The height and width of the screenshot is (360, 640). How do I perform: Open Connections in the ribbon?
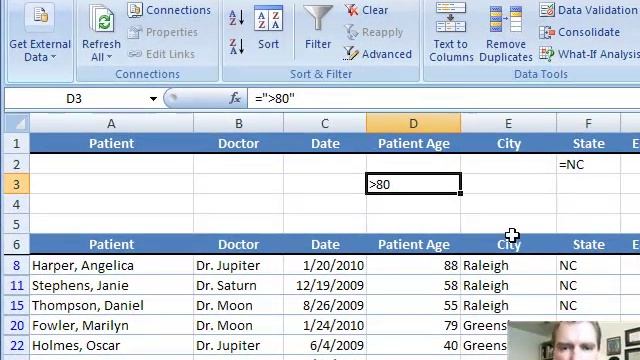pos(169,10)
